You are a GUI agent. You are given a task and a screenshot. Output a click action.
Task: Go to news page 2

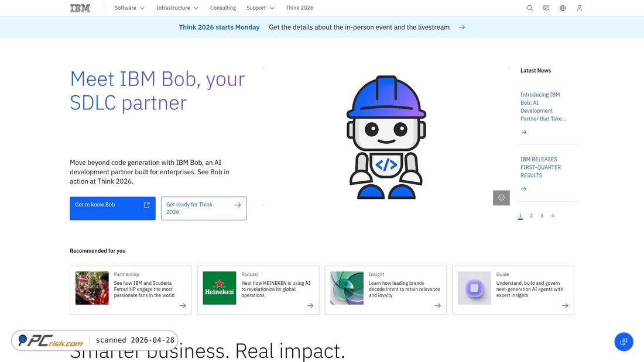click(x=531, y=216)
